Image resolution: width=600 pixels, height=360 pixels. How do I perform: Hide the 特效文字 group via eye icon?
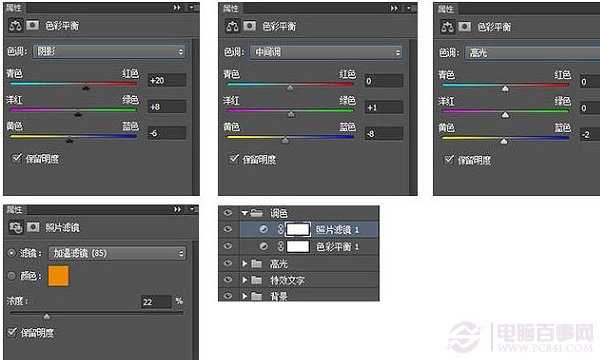tap(228, 280)
